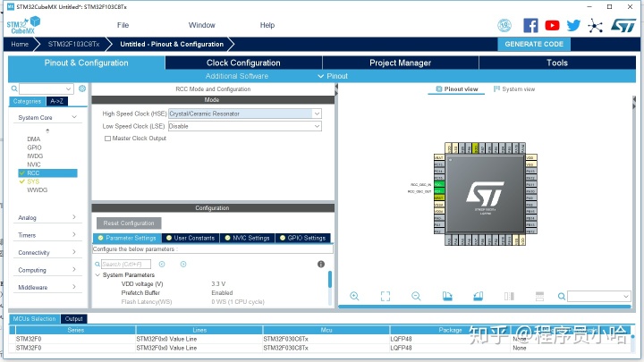Toggle the split view icon

click(x=509, y=297)
